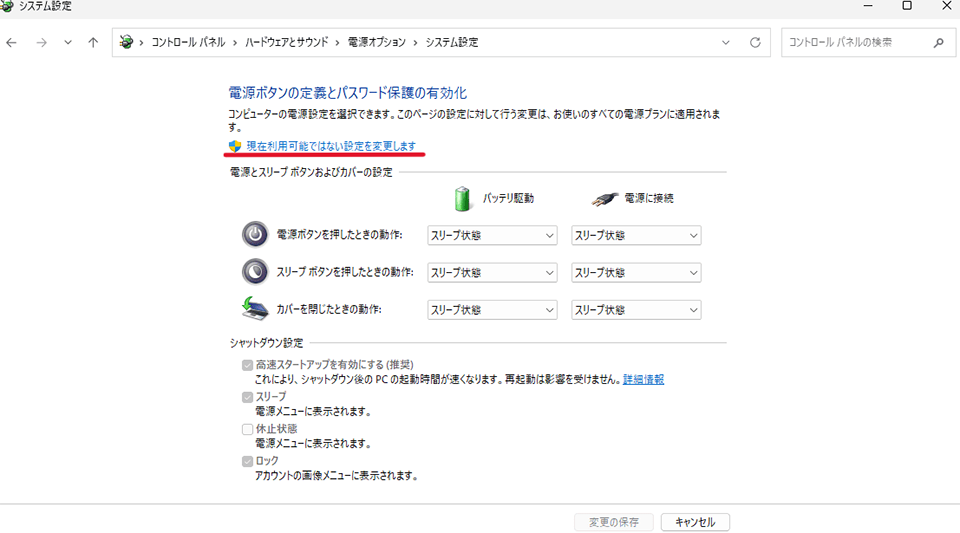This screenshot has height=533, width=960.
Task: Click the breadcrumb chevron after コントロール パネル
Action: 235,42
